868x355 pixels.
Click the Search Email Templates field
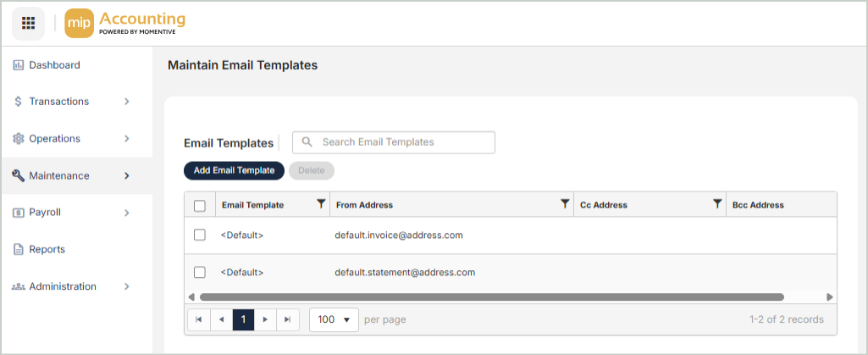402,142
